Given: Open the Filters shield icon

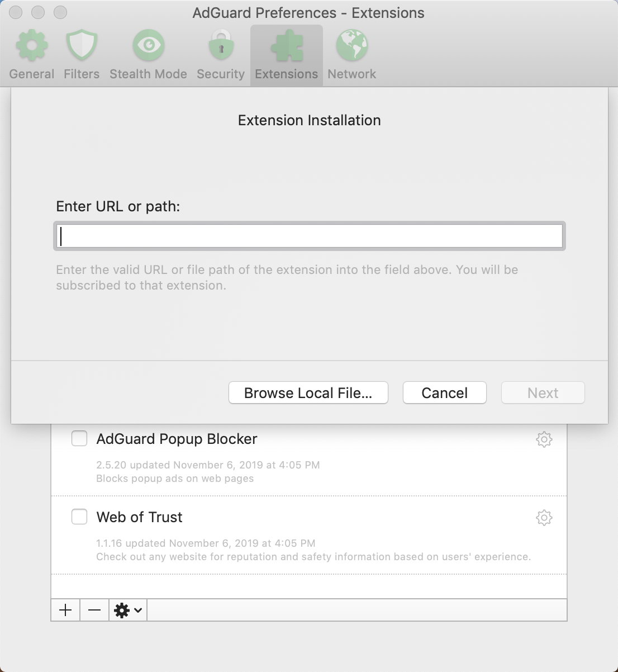Looking at the screenshot, I should pos(82,46).
